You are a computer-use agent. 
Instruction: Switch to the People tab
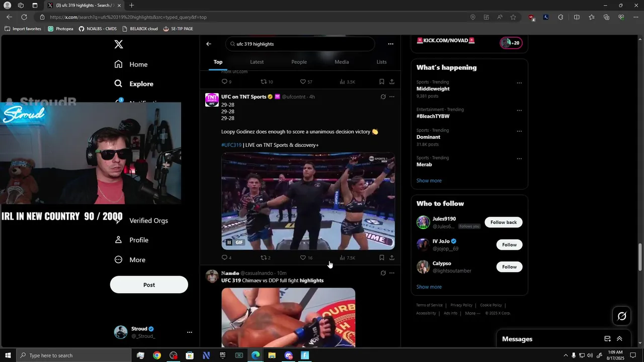(299, 62)
